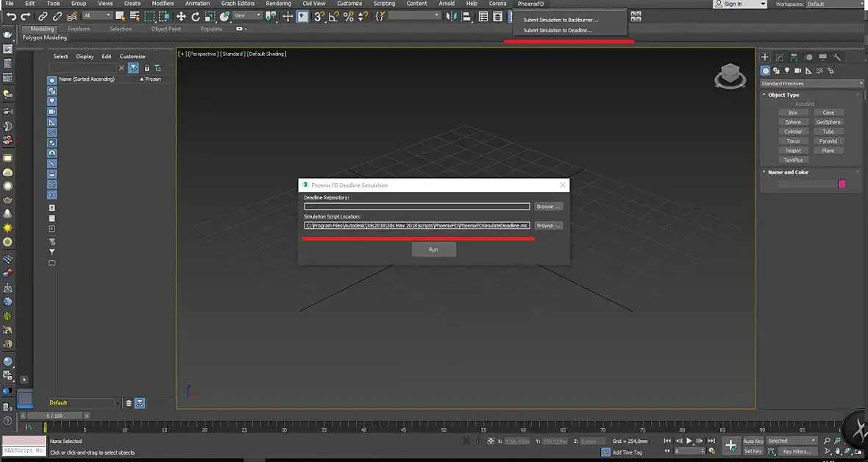The image size is (868, 462).
Task: Choose Submit Simulation to Backburner menu entry
Action: click(x=561, y=20)
